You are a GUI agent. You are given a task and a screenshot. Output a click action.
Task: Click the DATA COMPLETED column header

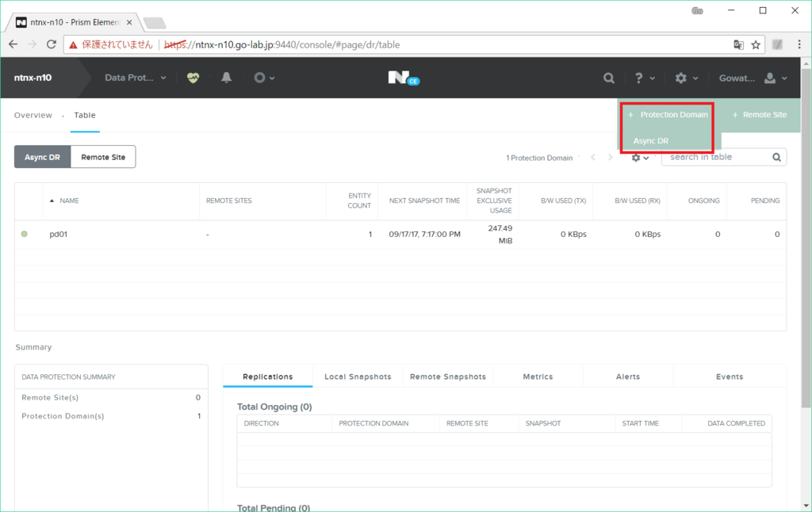pyautogui.click(x=736, y=423)
